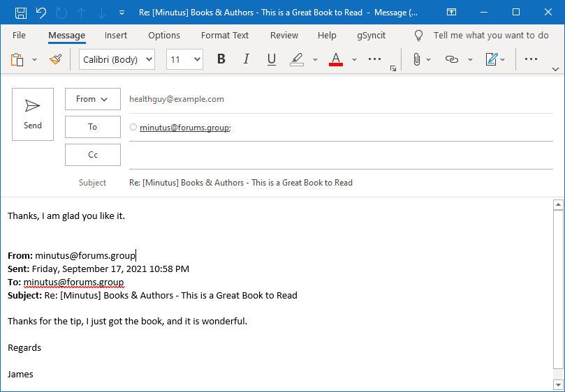Screen dimensions: 565x392
Task: Click the word "Regards" in the body
Action: point(24,348)
